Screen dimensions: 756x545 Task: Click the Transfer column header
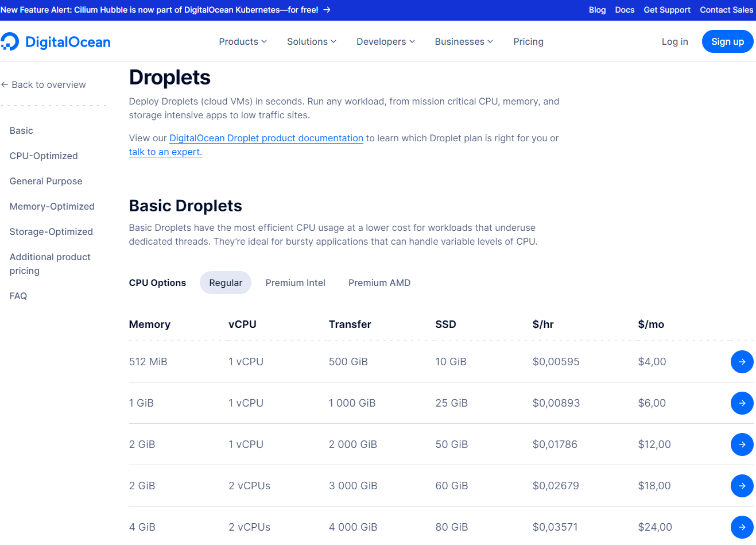point(350,324)
